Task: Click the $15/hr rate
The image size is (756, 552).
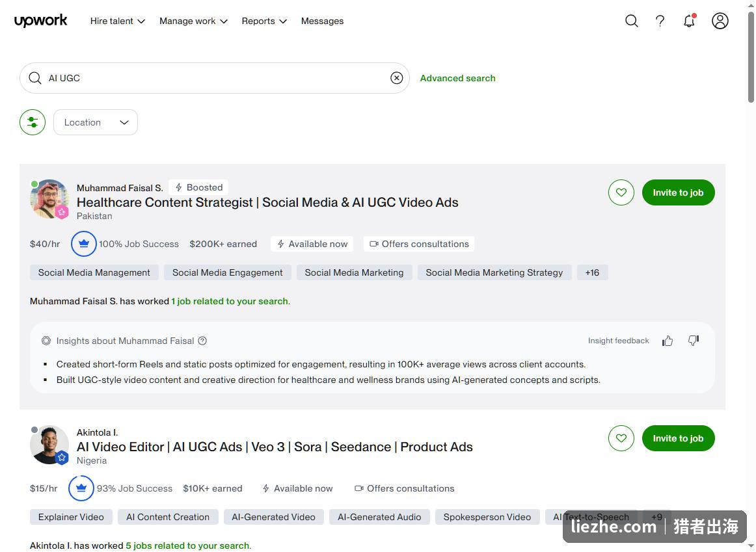Action: tap(44, 489)
